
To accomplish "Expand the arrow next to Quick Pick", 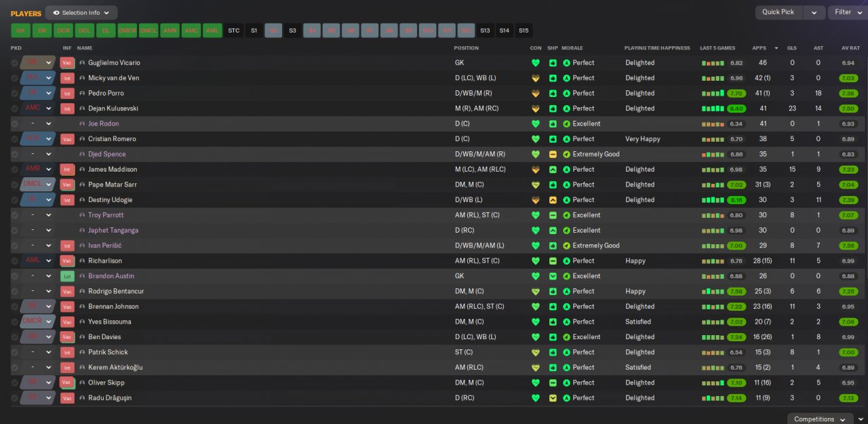I will [x=814, y=12].
